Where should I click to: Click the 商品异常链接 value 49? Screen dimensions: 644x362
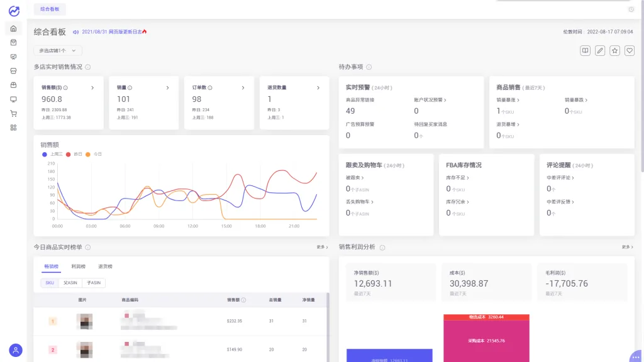click(350, 111)
